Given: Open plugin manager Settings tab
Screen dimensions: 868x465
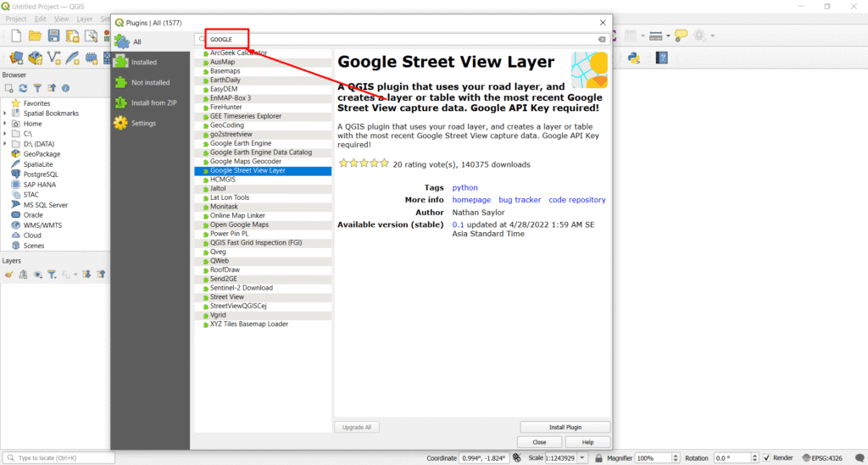Looking at the screenshot, I should coord(151,123).
